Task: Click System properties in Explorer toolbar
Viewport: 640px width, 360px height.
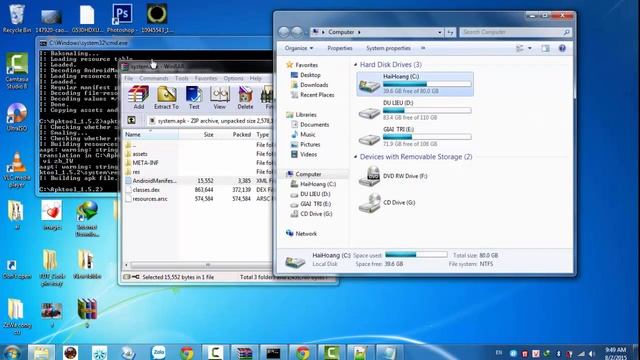Action: point(388,48)
